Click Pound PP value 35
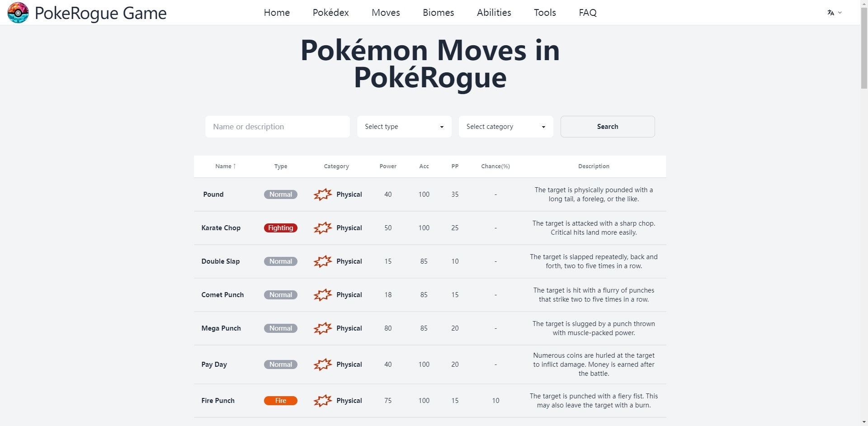Screen dimensions: 868x426 click(455, 194)
